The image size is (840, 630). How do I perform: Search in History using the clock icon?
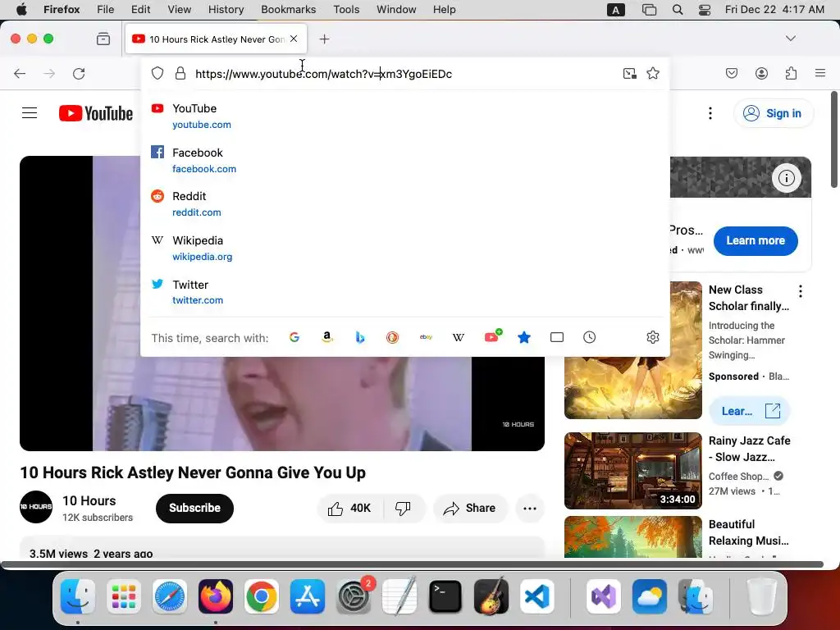tap(589, 337)
